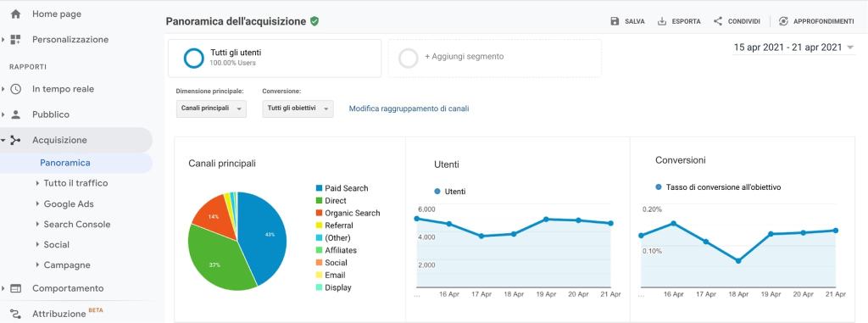Click the Affiliates legend swatch
The width and height of the screenshot is (868, 323).
point(319,250)
